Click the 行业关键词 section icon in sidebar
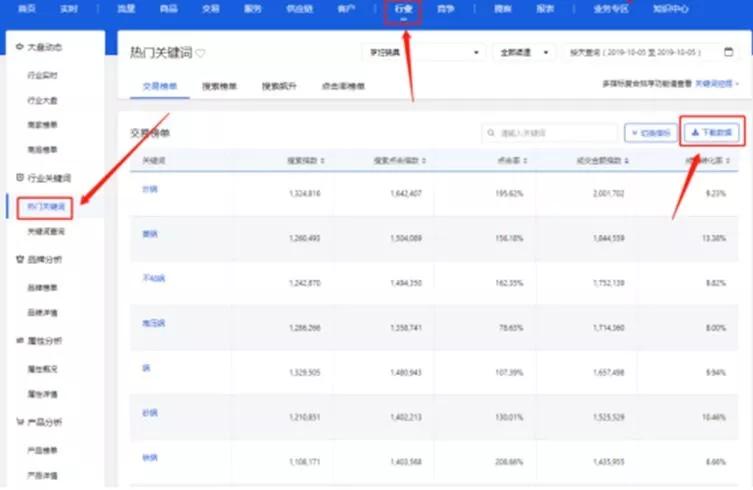The image size is (753, 490). (x=20, y=178)
